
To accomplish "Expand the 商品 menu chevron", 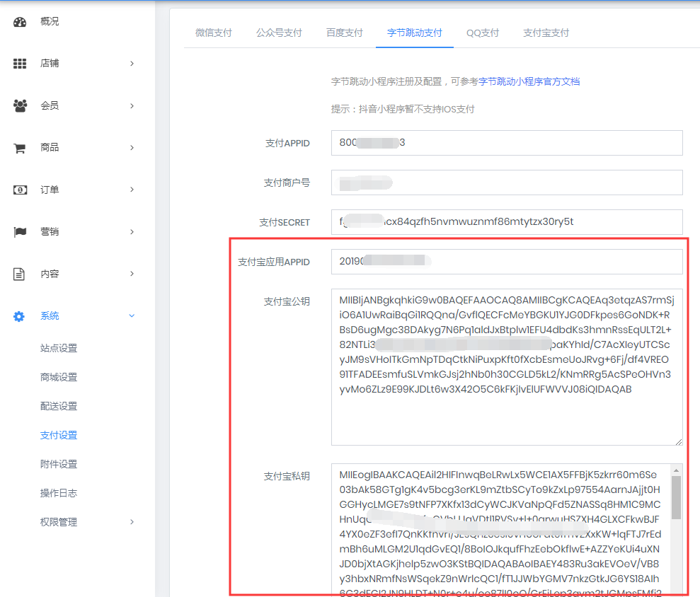I will pyautogui.click(x=132, y=148).
